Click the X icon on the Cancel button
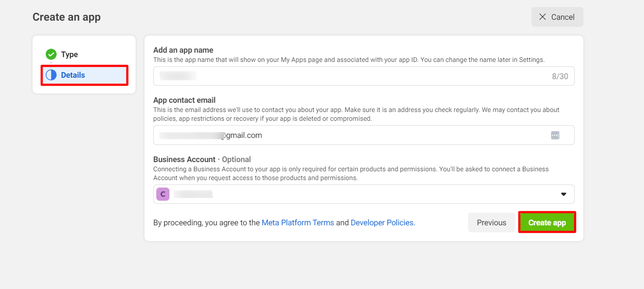 tap(543, 17)
